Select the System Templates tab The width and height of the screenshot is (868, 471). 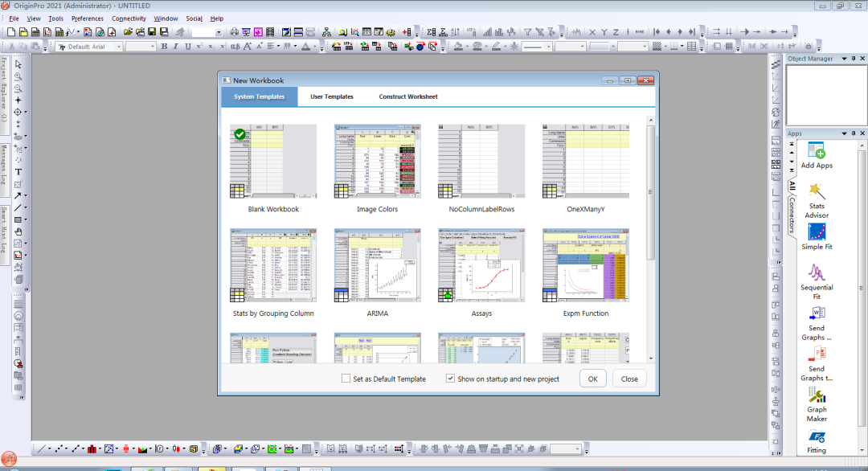point(259,96)
